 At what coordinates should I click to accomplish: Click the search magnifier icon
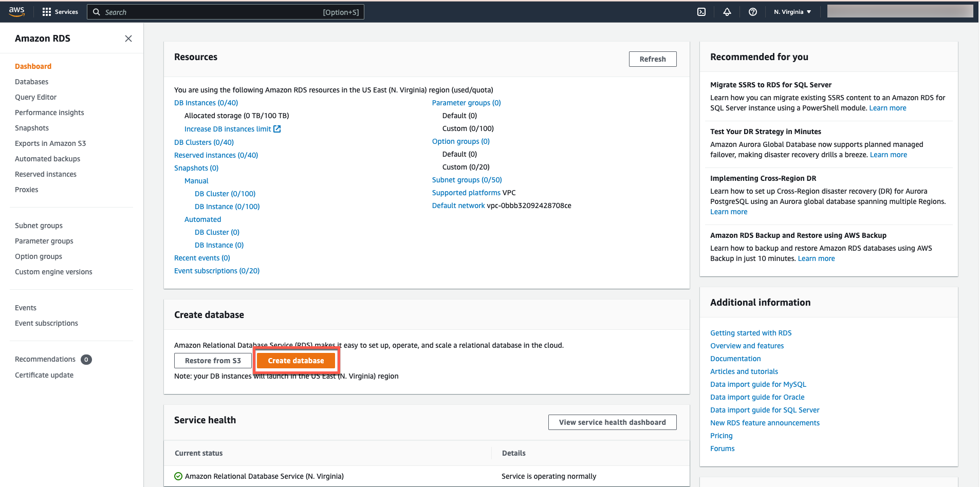tap(96, 12)
